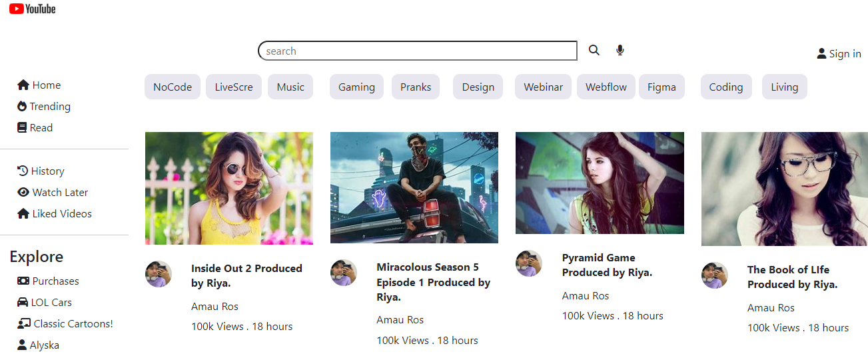This screenshot has width=868, height=354.
Task: Open the Inside Out 2 video thumbnail
Action: [x=229, y=188]
